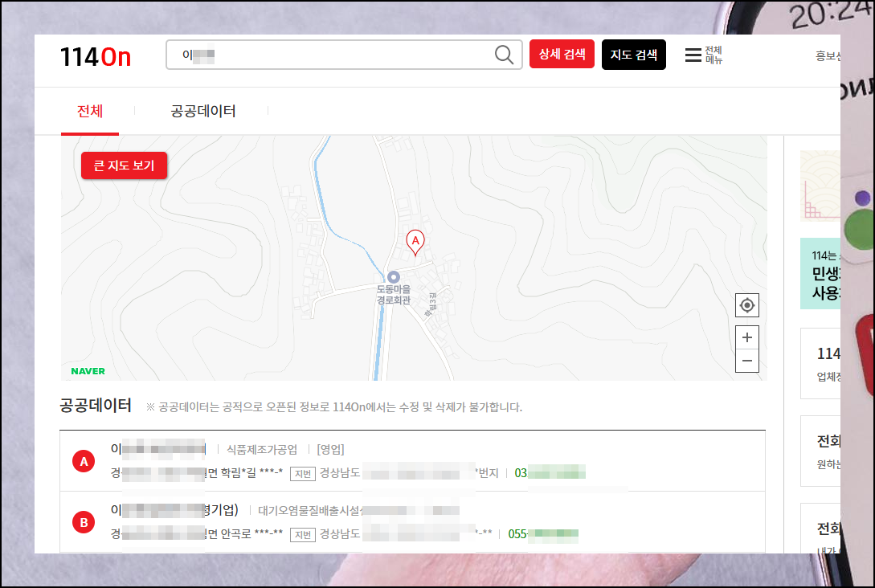Click 지번 label in result A
Viewport: 875px width, 588px height.
303,474
